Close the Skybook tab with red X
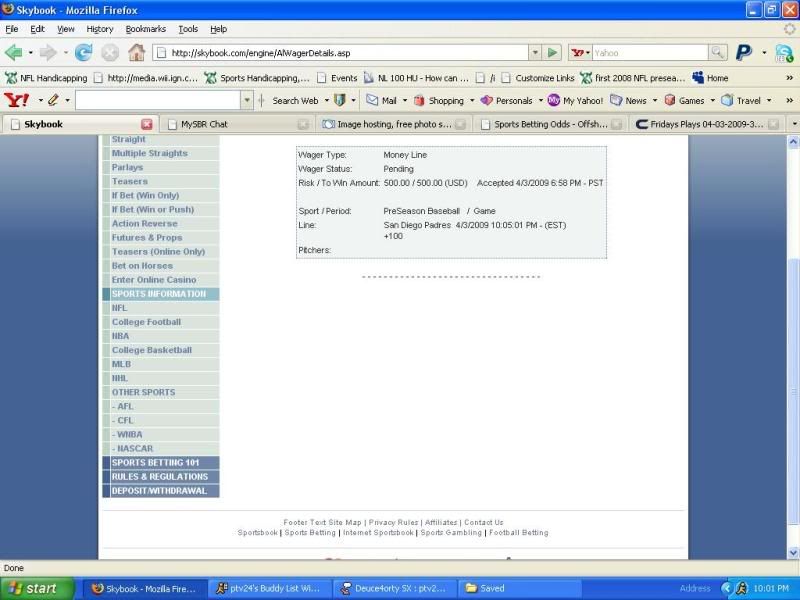The width and height of the screenshot is (800, 600). click(x=146, y=124)
